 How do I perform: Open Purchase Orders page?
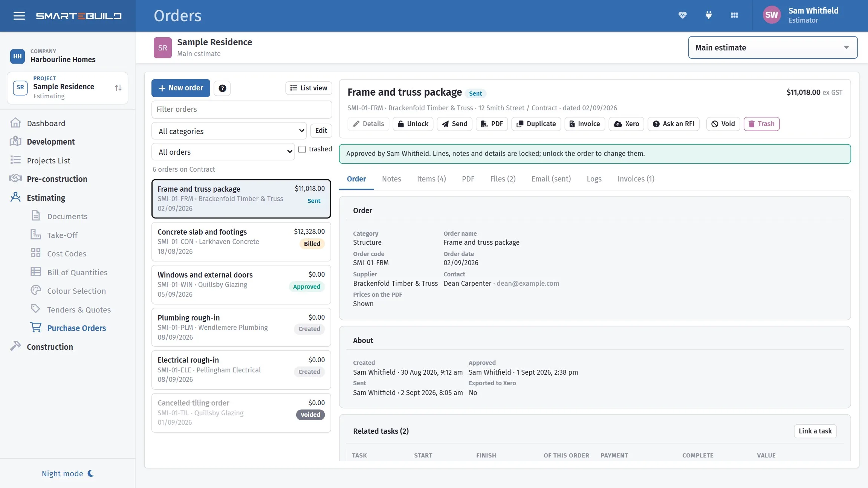coord(76,328)
